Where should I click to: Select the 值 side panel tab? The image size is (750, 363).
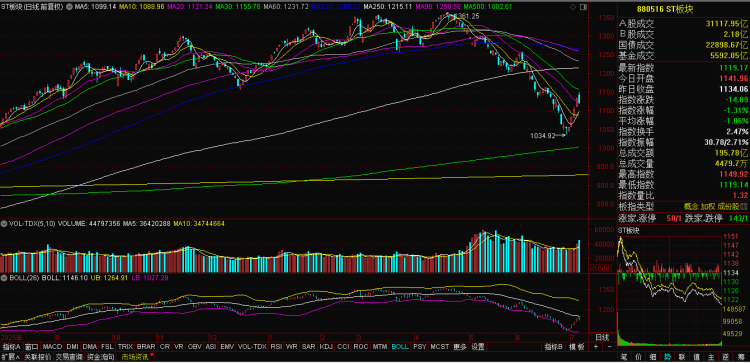(x=697, y=357)
